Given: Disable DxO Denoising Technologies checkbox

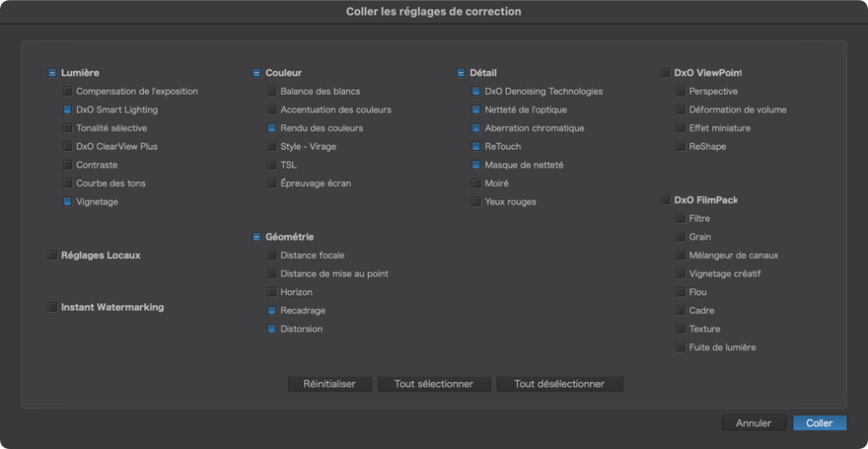Looking at the screenshot, I should (x=476, y=91).
